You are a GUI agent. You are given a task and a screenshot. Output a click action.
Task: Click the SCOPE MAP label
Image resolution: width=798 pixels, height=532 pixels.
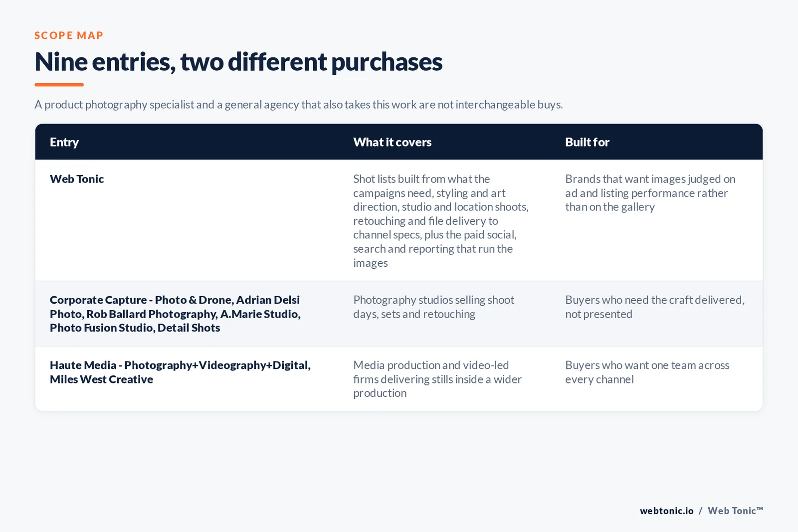coord(69,35)
